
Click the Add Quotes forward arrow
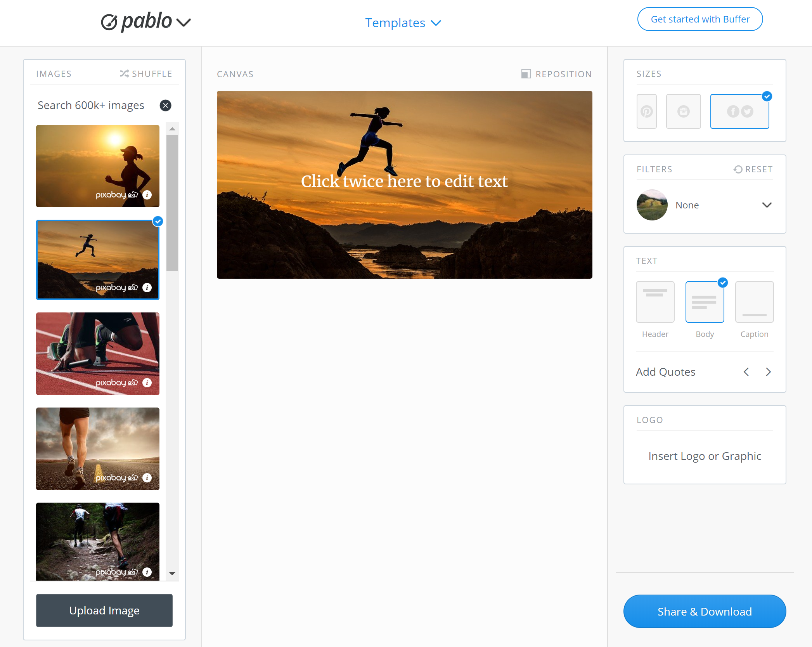[x=768, y=372]
